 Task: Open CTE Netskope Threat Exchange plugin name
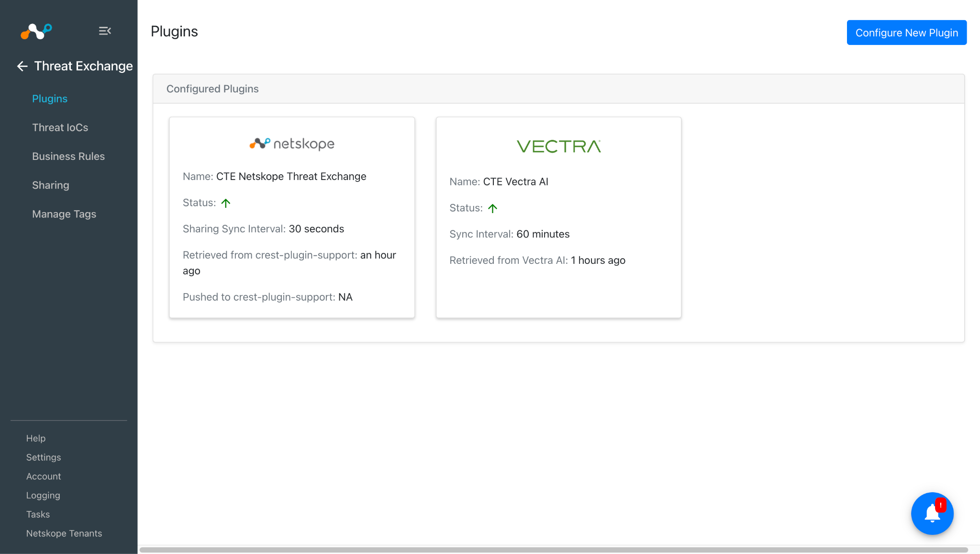pyautogui.click(x=291, y=176)
